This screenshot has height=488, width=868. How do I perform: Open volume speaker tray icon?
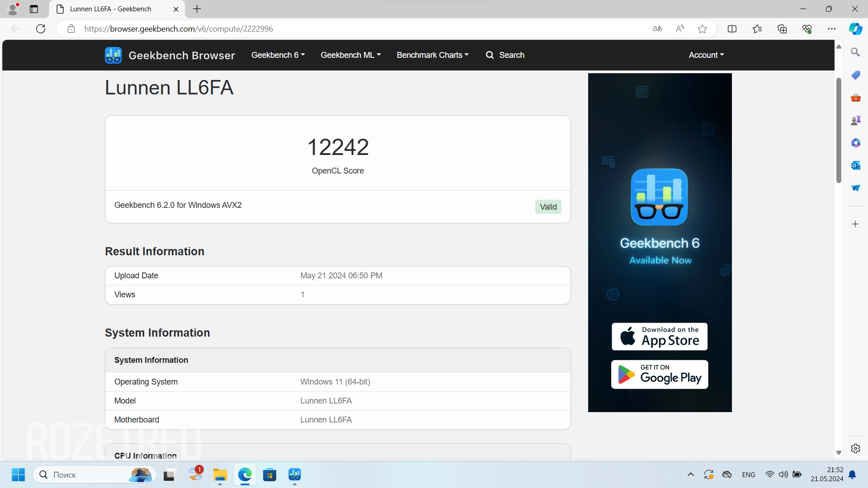point(783,474)
